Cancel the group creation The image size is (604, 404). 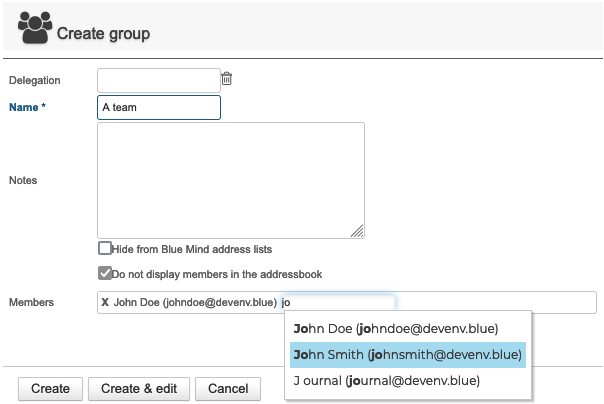pyautogui.click(x=228, y=389)
